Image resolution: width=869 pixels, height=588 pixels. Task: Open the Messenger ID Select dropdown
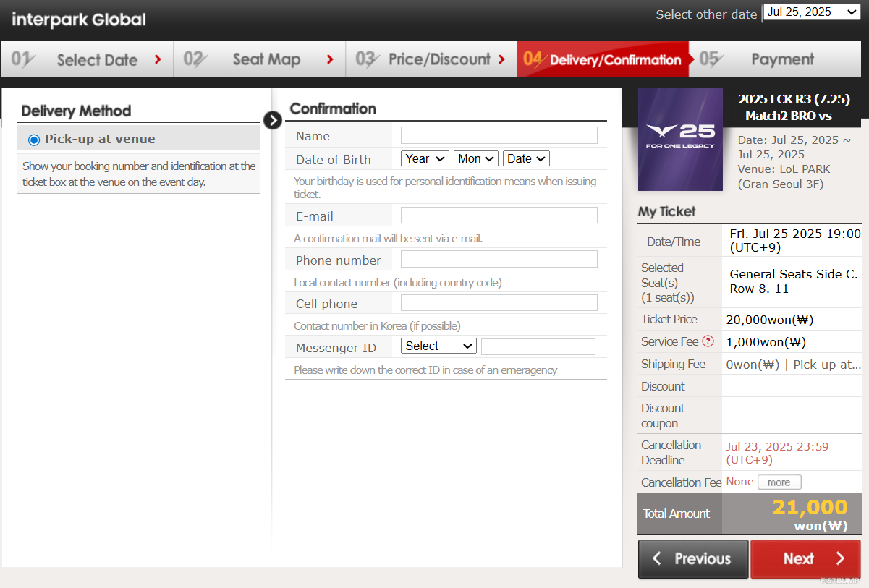click(x=438, y=346)
